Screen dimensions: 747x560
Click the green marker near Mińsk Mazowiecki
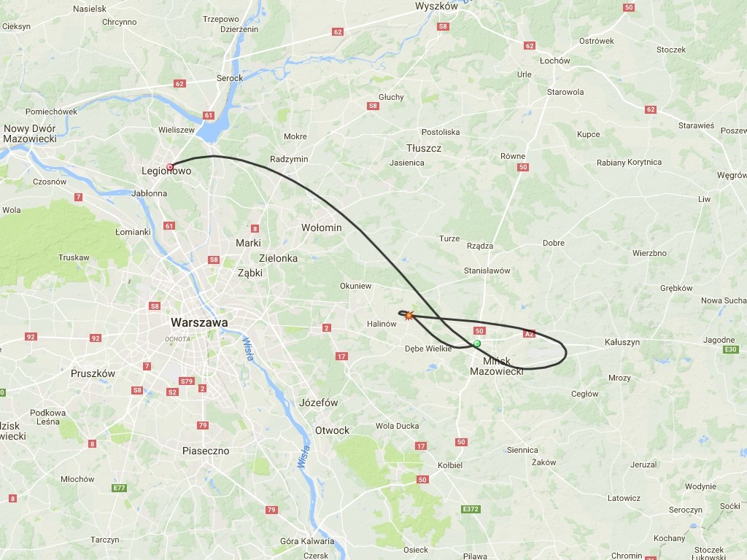tap(477, 343)
